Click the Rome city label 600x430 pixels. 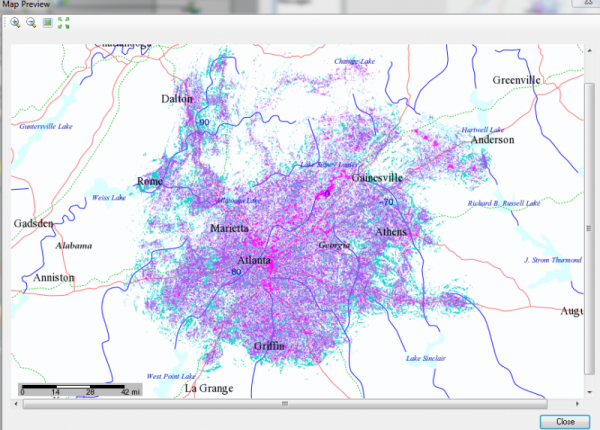[x=150, y=181]
